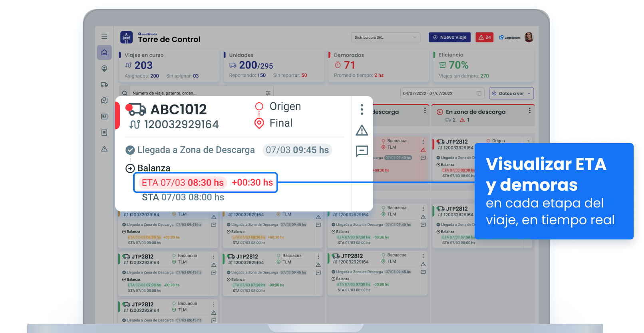
Task: Click the ETA 07/03 08:30 hs badge
Action: (183, 183)
